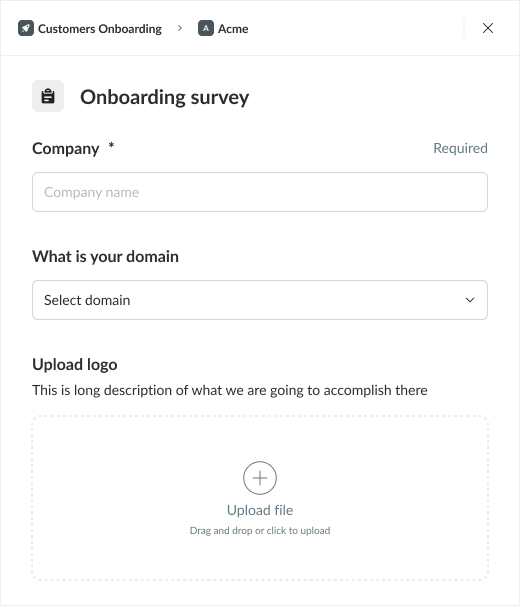Click the Acme avatar icon with letter A
Screen dimensions: 520x606
pyautogui.click(x=206, y=28)
